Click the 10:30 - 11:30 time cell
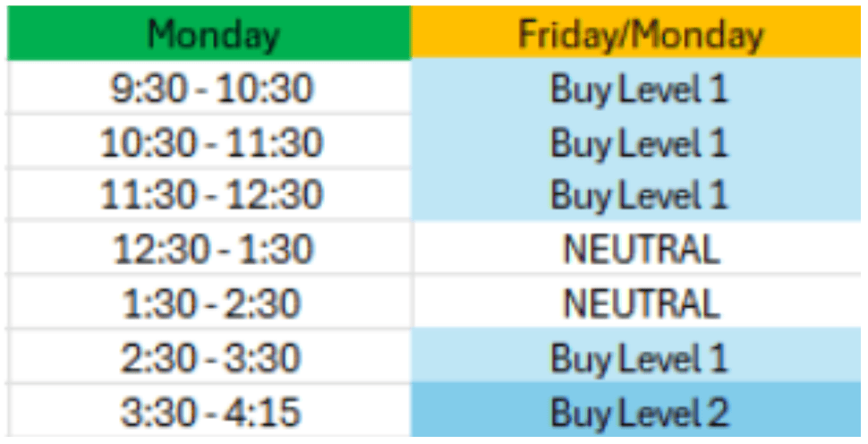 (x=209, y=141)
